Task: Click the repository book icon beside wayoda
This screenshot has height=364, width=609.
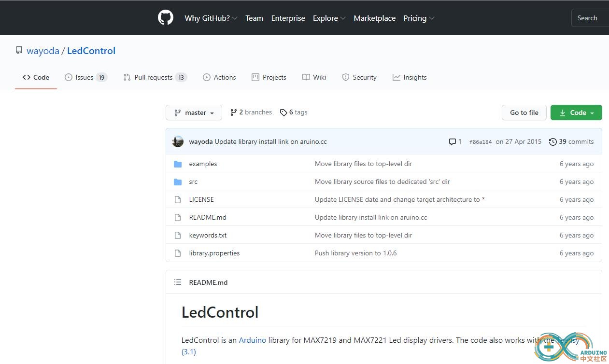Action: click(19, 50)
